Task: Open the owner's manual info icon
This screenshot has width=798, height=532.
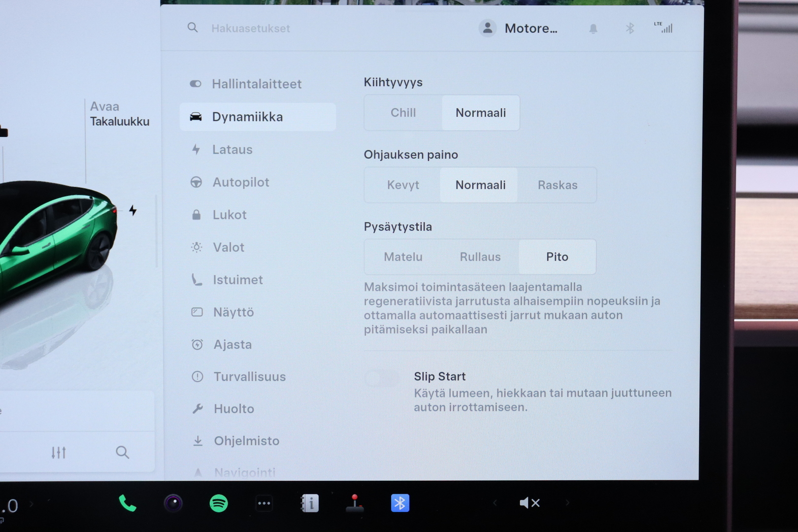Action: click(310, 503)
